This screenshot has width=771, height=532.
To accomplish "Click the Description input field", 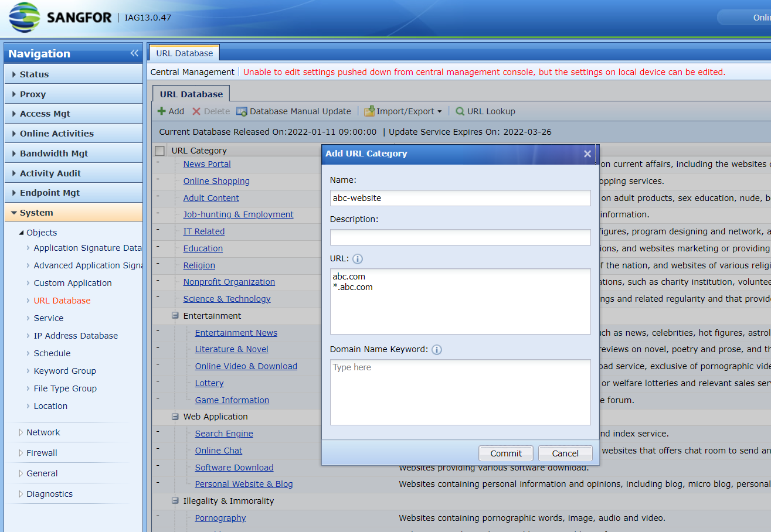I will 460,237.
